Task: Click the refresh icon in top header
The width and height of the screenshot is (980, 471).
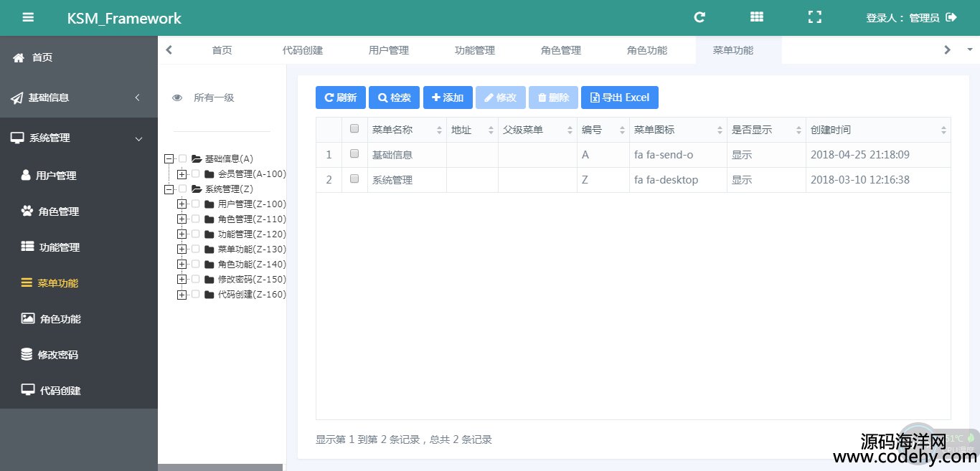Action: pos(699,17)
